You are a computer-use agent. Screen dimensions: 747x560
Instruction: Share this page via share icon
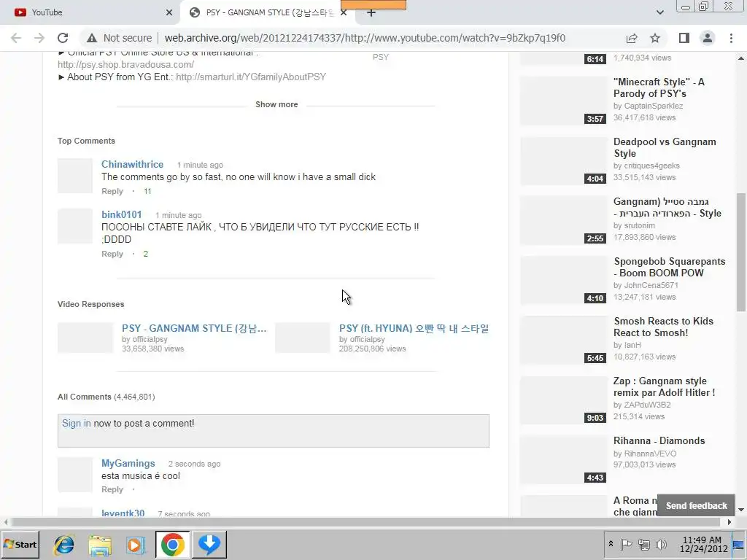632,38
